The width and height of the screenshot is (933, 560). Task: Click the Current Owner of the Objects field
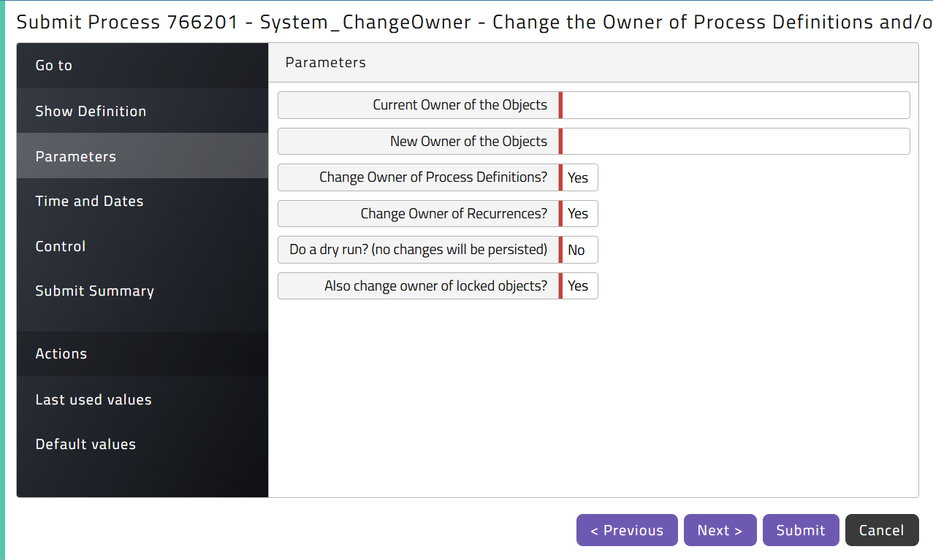736,105
